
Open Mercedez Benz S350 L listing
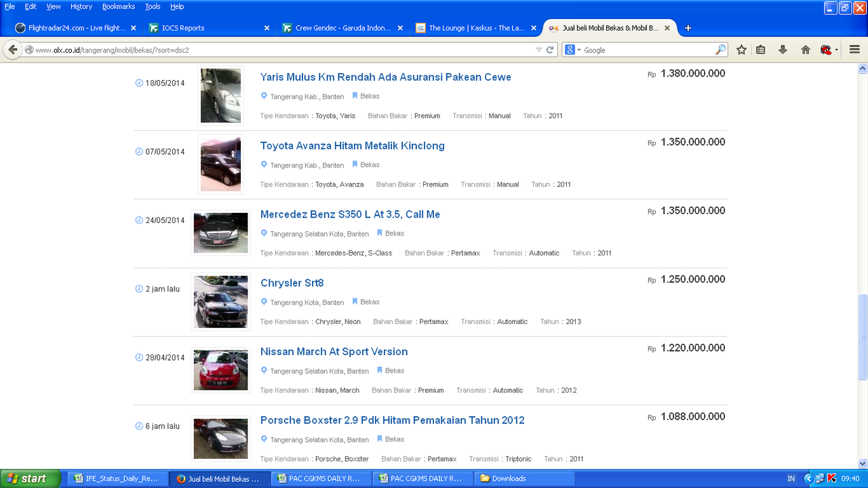click(x=350, y=214)
